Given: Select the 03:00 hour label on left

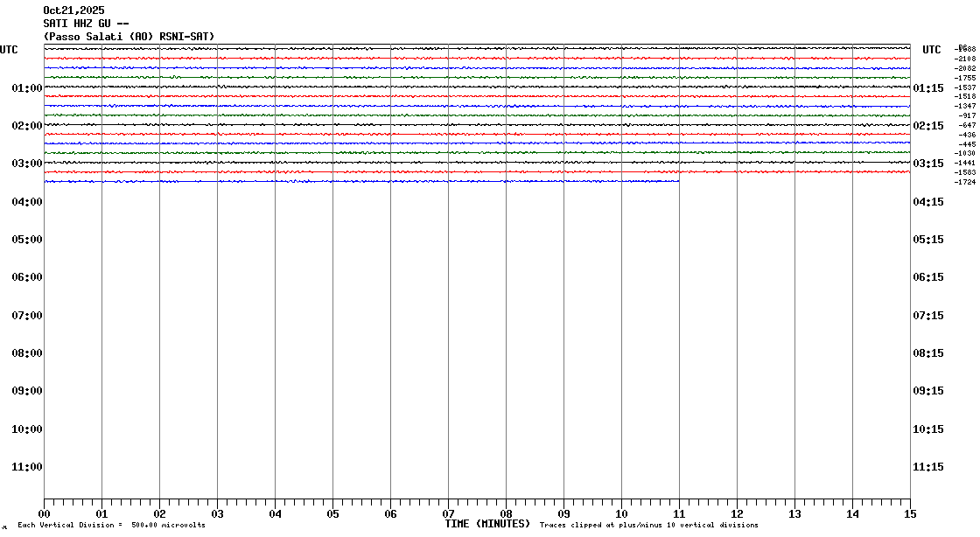Looking at the screenshot, I should [27, 164].
